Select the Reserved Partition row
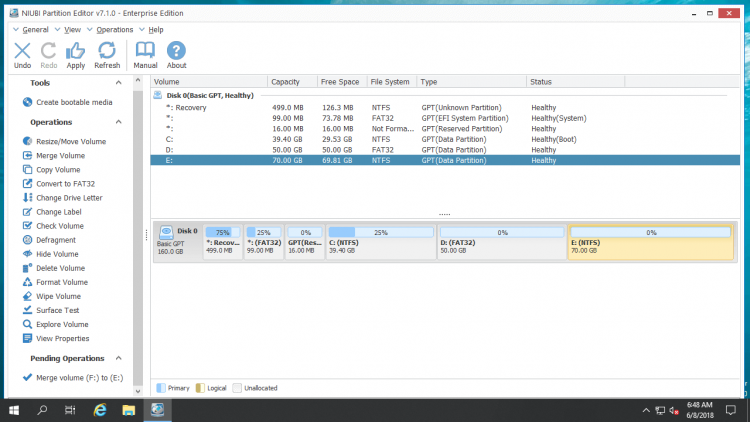 point(445,129)
